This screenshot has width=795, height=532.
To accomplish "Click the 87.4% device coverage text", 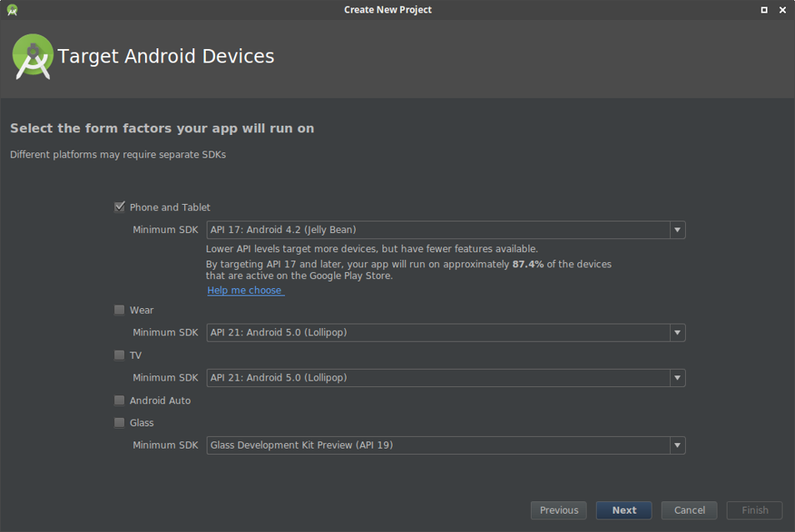I will pyautogui.click(x=527, y=264).
